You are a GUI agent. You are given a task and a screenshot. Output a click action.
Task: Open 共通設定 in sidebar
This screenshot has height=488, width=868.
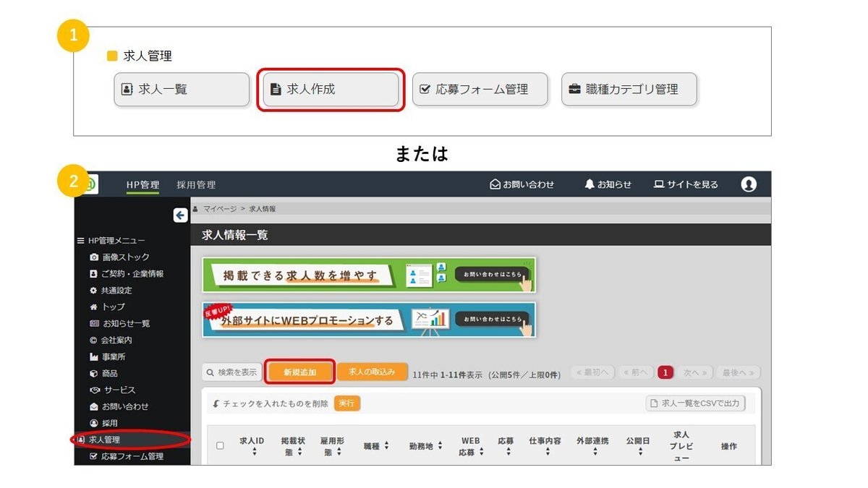pos(111,291)
